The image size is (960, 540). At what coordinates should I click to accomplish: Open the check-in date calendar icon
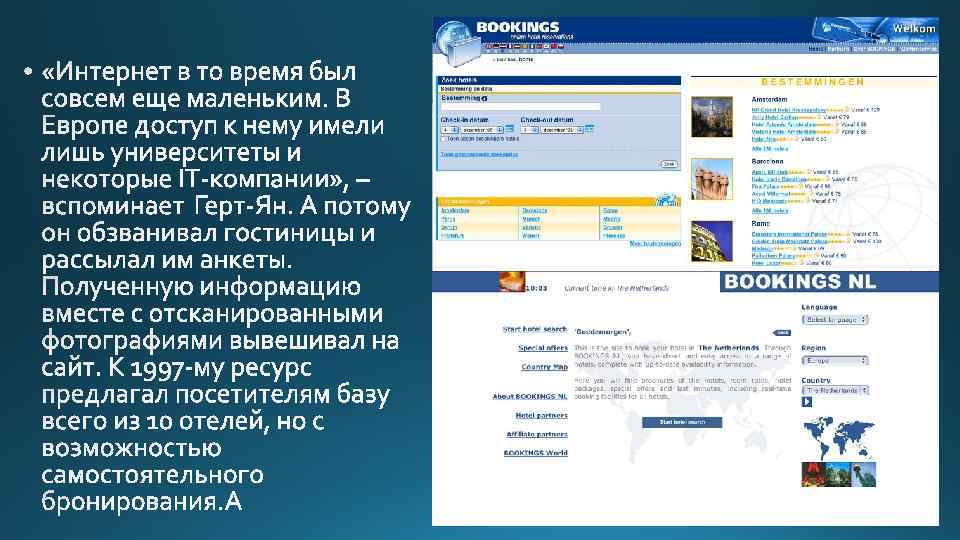pos(509,129)
